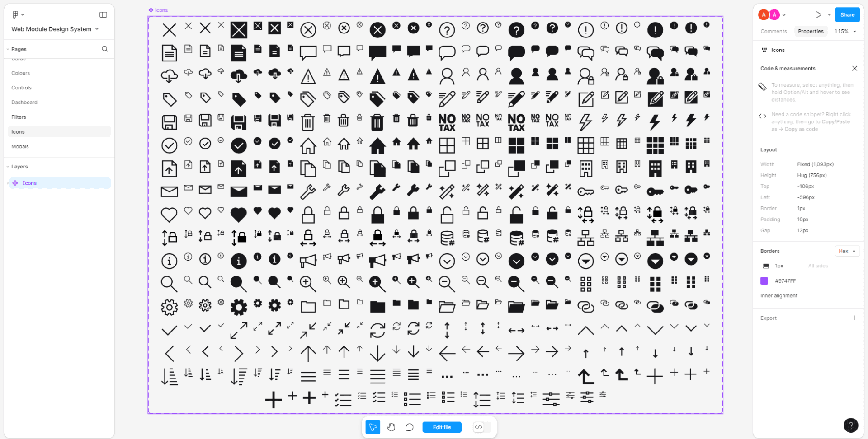Switch to the Dashboard page
This screenshot has width=868, height=439.
coord(24,102)
